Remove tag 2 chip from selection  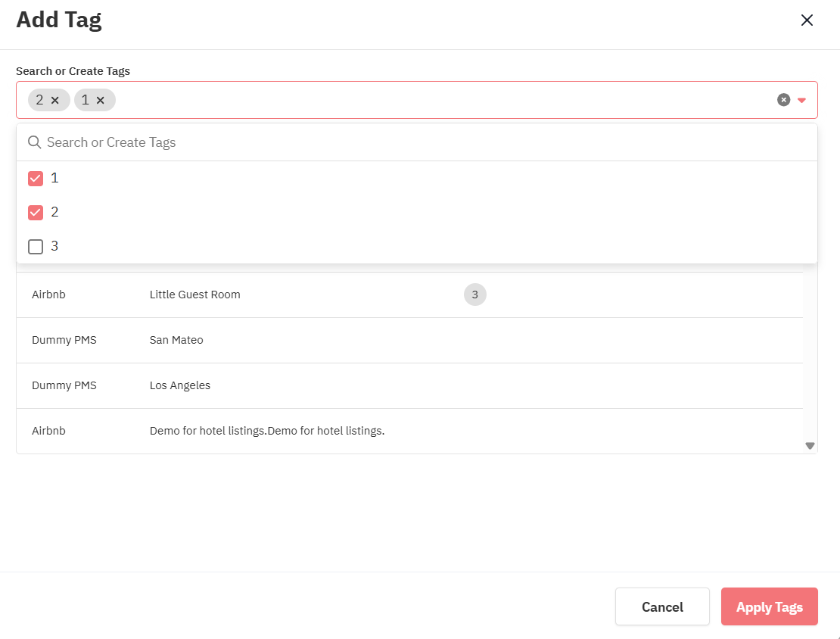point(55,100)
